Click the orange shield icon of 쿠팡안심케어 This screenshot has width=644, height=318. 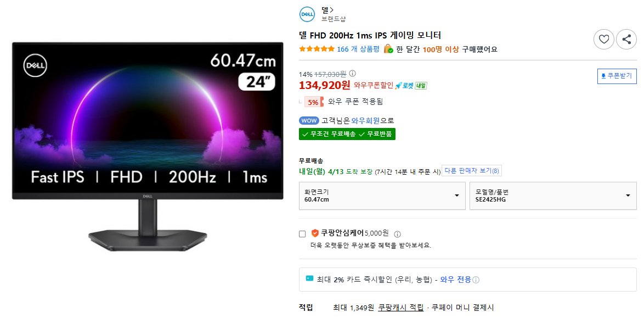point(314,233)
